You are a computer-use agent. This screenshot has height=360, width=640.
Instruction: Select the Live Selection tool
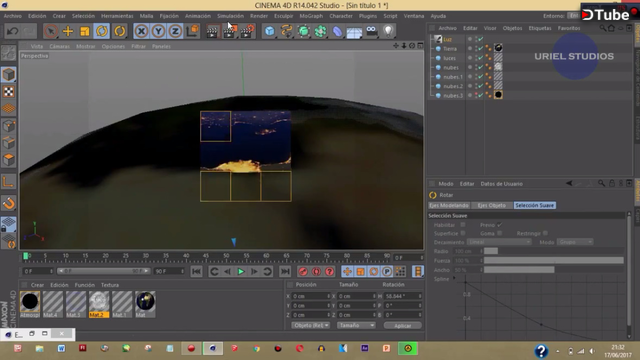[51, 31]
